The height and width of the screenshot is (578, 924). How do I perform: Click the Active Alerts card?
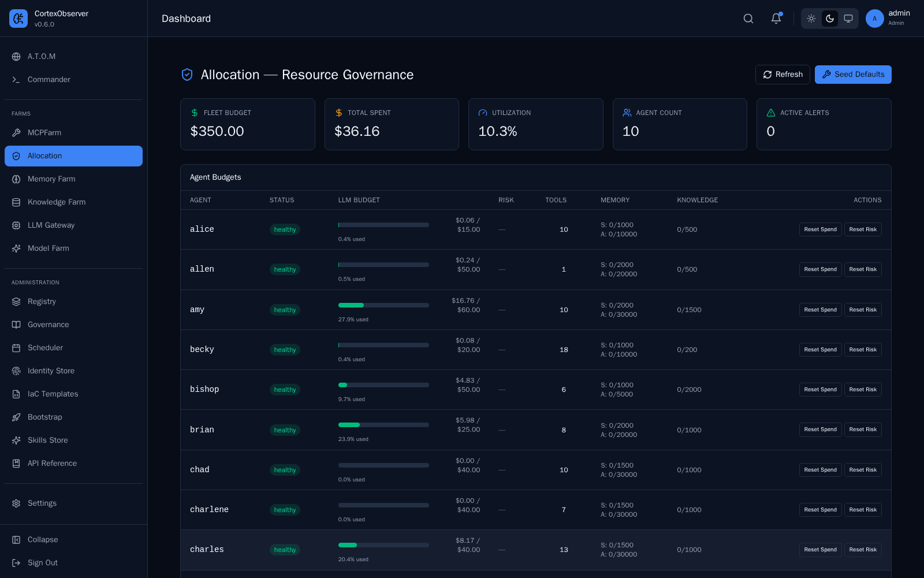tap(824, 124)
